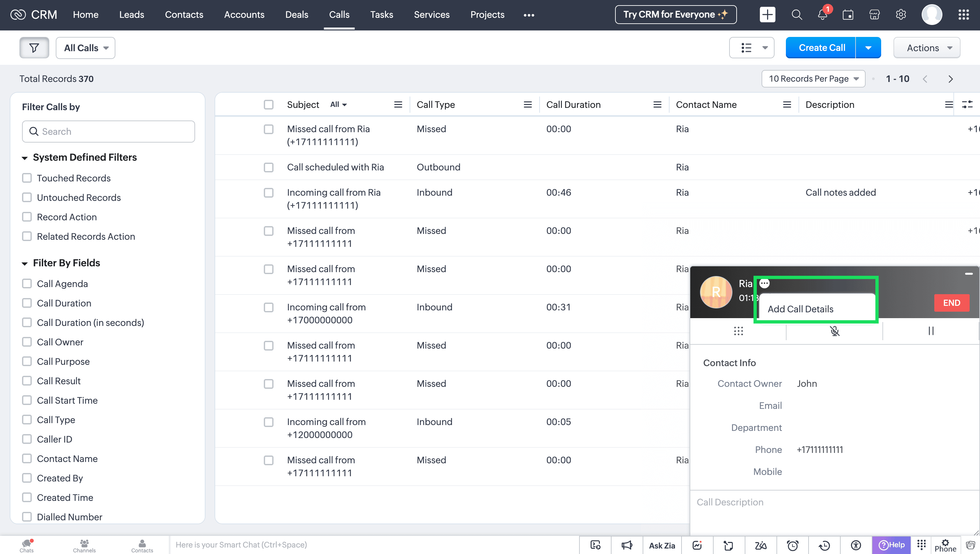Expand the 10 Records Per Page dropdown

coord(813,79)
